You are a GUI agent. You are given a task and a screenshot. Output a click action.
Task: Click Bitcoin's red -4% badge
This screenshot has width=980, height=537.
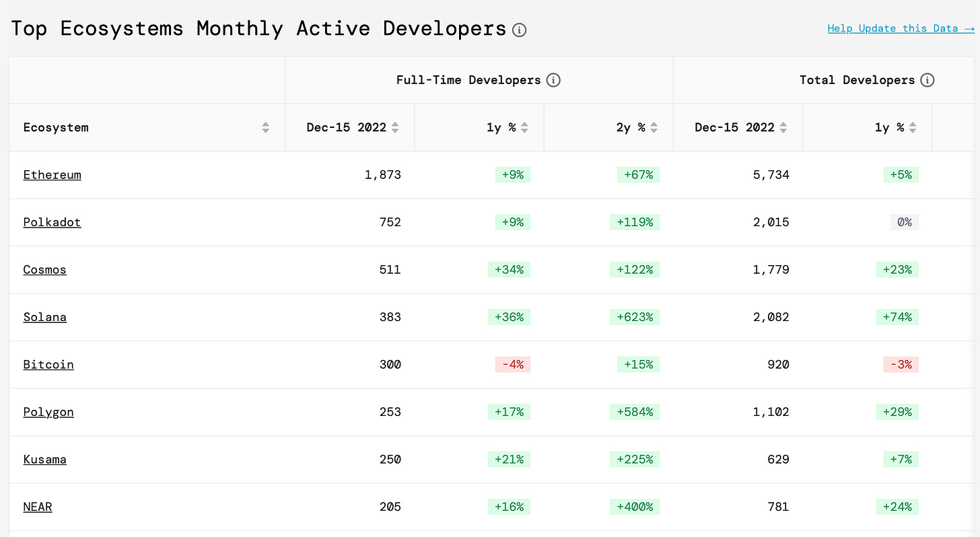click(513, 365)
